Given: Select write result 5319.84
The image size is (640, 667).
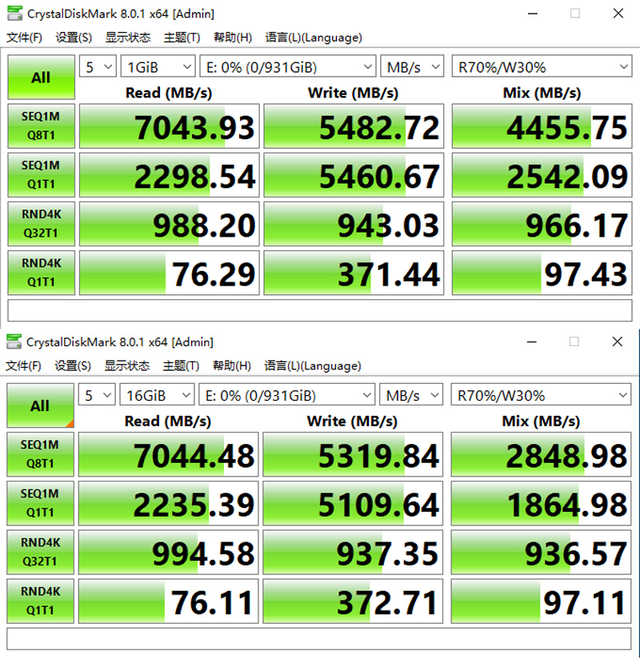Looking at the screenshot, I should tap(353, 455).
